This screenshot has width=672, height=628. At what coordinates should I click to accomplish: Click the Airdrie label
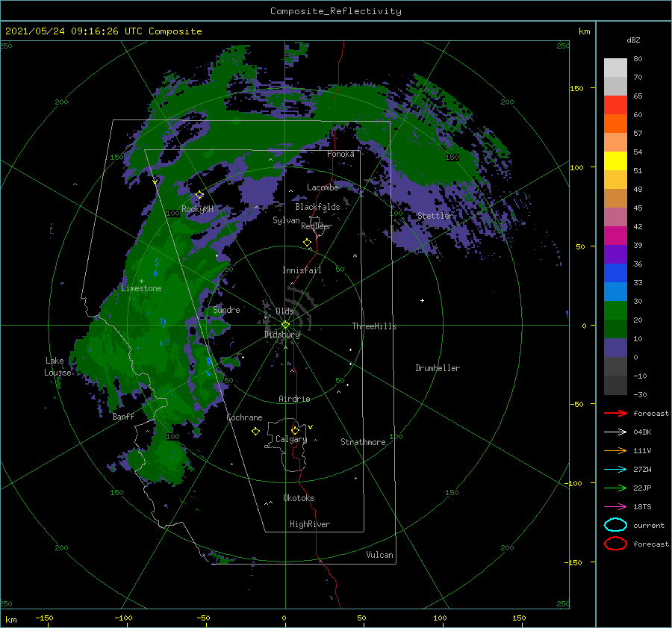[294, 399]
